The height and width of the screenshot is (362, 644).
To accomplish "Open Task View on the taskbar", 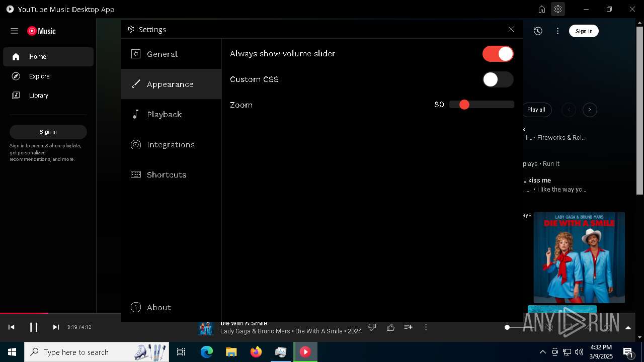I will pyautogui.click(x=181, y=352).
